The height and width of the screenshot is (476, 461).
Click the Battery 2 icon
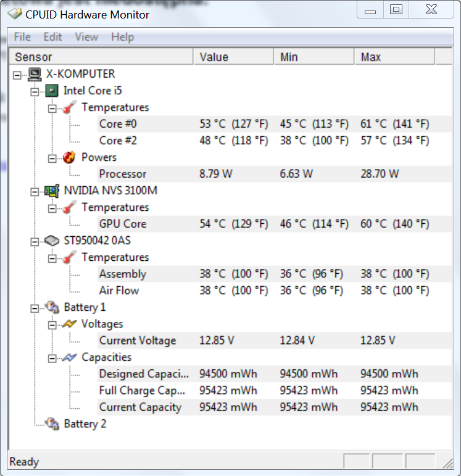(52, 424)
